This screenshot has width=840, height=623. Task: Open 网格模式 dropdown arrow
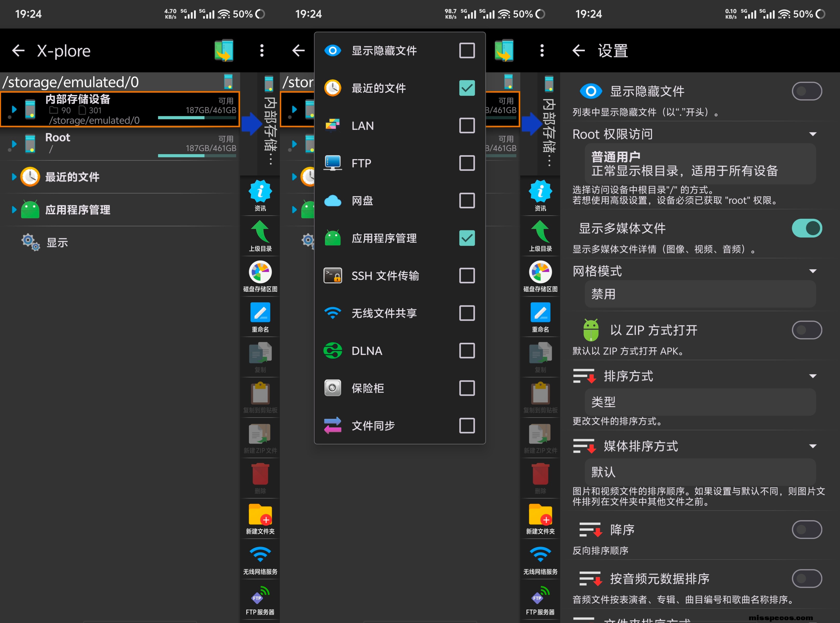(x=813, y=271)
